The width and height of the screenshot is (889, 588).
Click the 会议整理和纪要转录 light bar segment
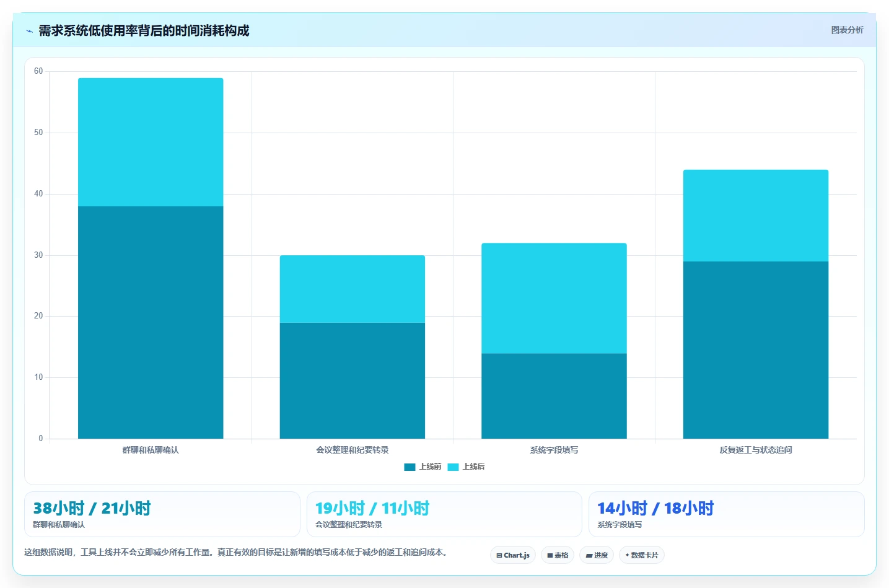coord(353,289)
